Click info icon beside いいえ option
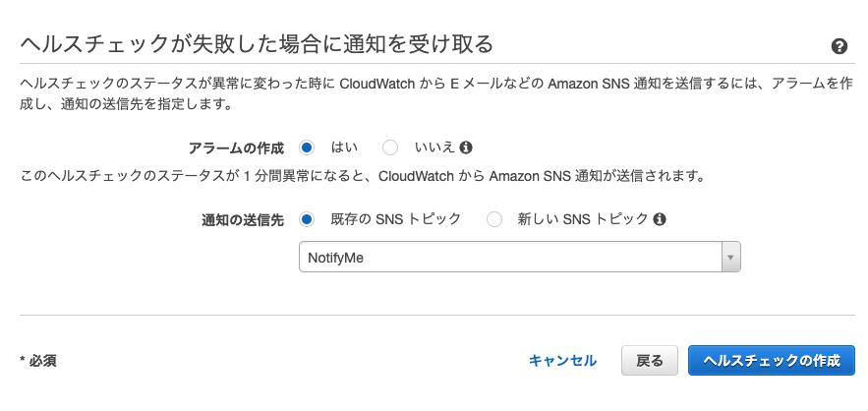 [x=466, y=147]
